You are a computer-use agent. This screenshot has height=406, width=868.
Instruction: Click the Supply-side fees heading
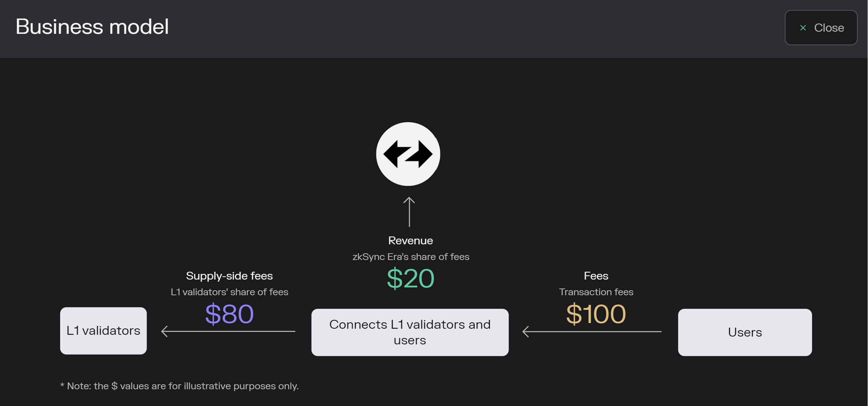pos(229,276)
